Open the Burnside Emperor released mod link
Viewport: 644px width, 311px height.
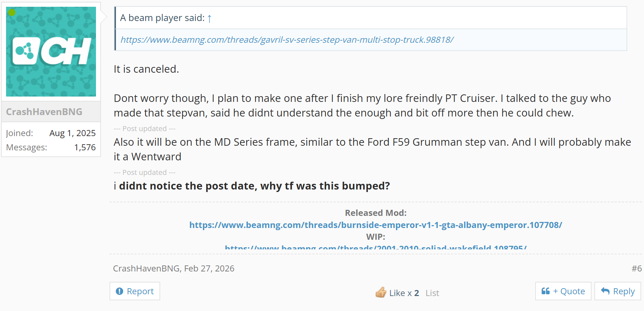375,225
